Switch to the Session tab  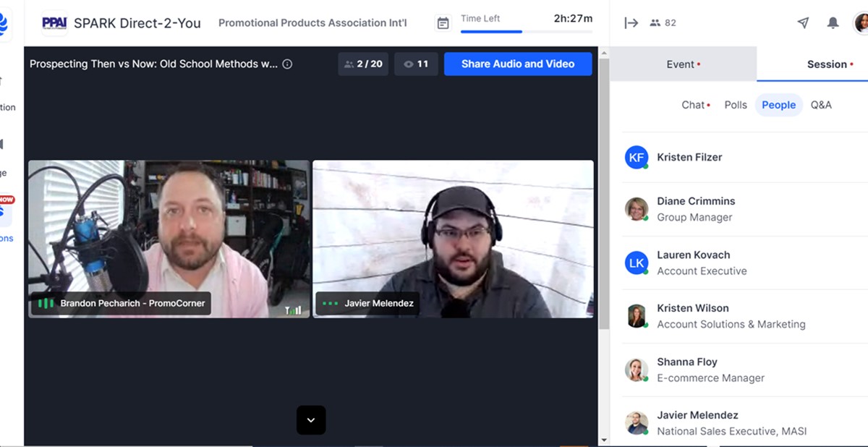pos(826,64)
